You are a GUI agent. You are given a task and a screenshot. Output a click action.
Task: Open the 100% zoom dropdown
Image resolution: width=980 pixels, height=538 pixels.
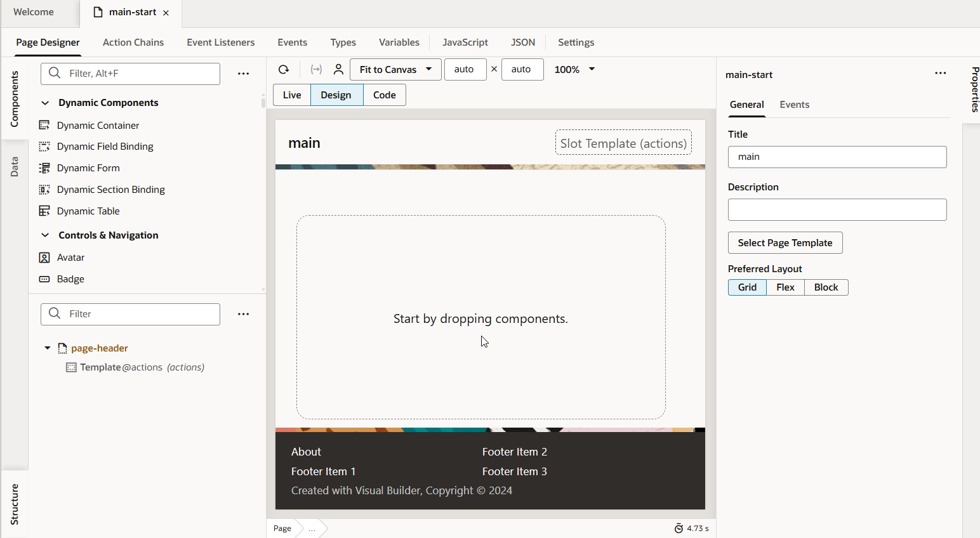[574, 70]
